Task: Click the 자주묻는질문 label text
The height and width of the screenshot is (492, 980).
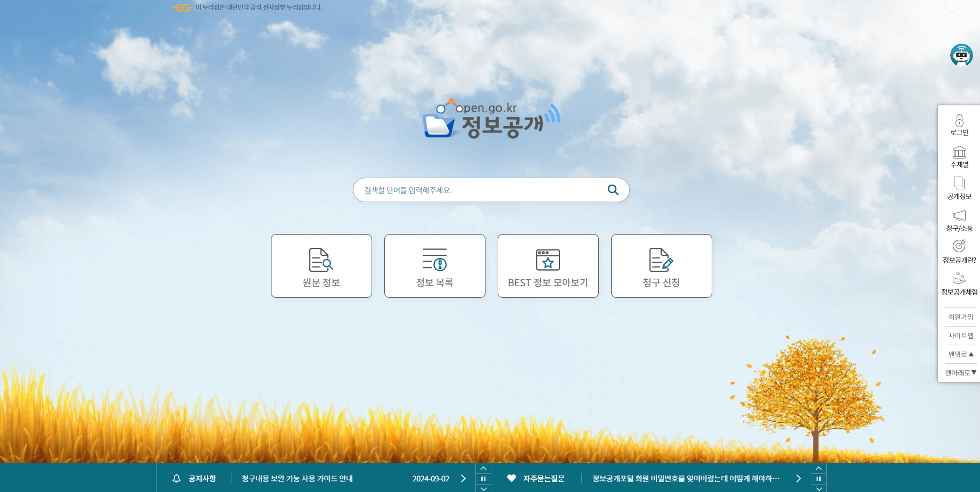Action: 543,478
